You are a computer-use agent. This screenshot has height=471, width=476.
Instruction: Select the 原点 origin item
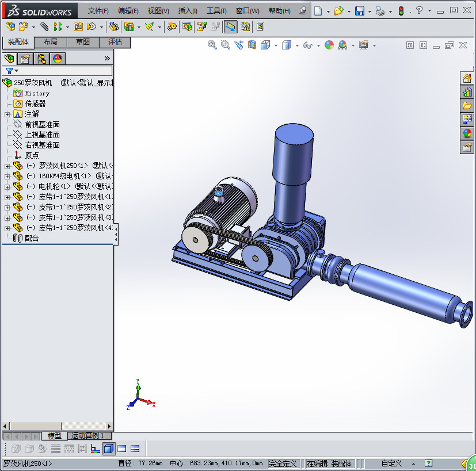pyautogui.click(x=32, y=156)
